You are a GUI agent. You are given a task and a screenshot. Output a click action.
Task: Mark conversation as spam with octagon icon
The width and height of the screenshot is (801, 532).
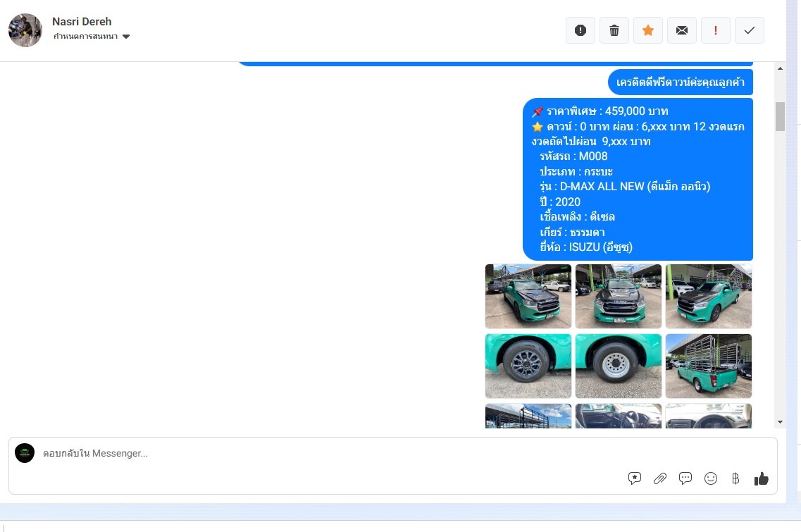[580, 30]
